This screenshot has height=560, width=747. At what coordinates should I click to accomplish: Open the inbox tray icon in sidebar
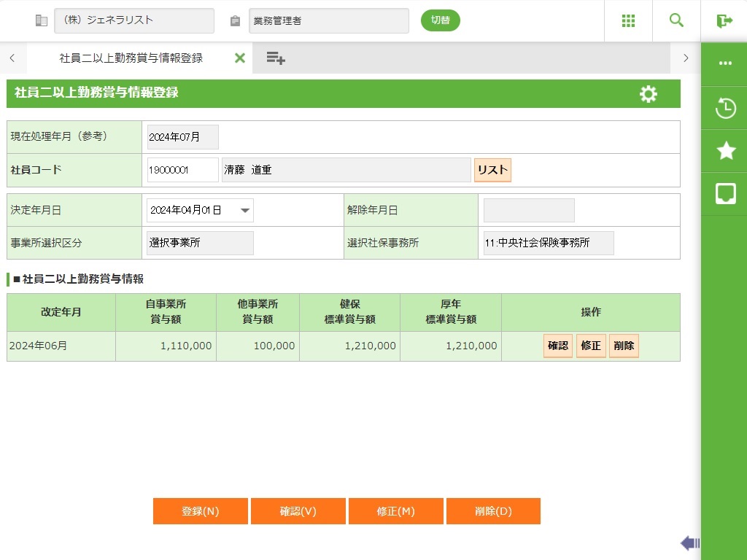725,193
